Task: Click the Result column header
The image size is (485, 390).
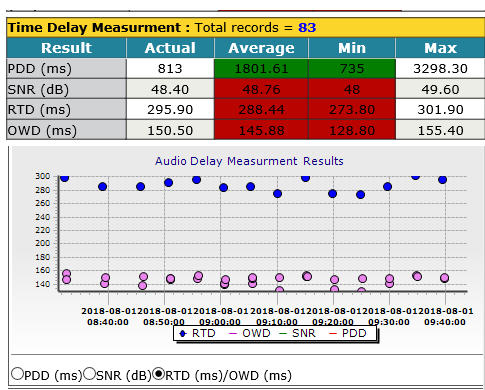Action: coord(66,48)
